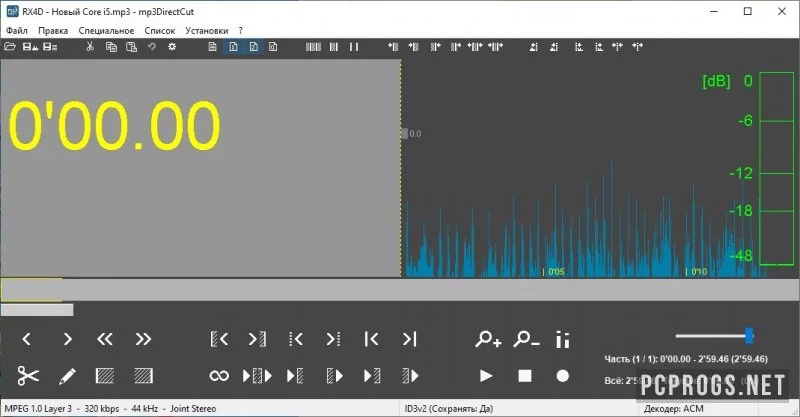Open the ? help menu
Screen dimensions: 800x417
point(240,31)
